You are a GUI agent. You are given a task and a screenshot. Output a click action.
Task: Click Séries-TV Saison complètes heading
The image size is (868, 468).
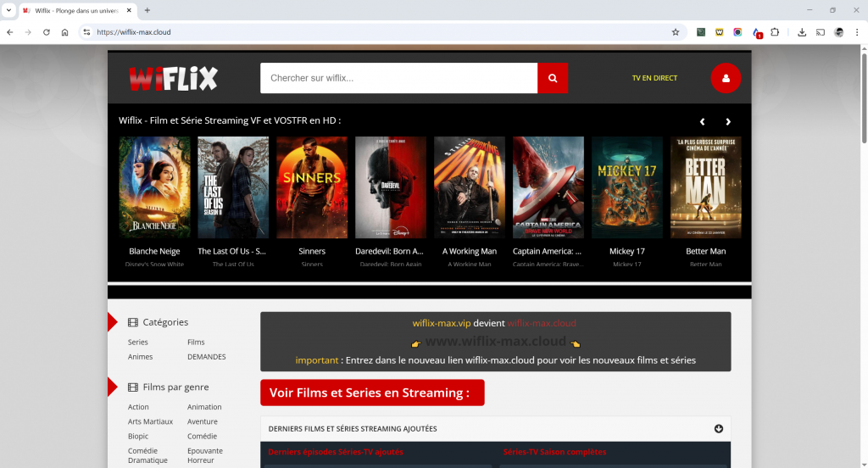click(554, 452)
